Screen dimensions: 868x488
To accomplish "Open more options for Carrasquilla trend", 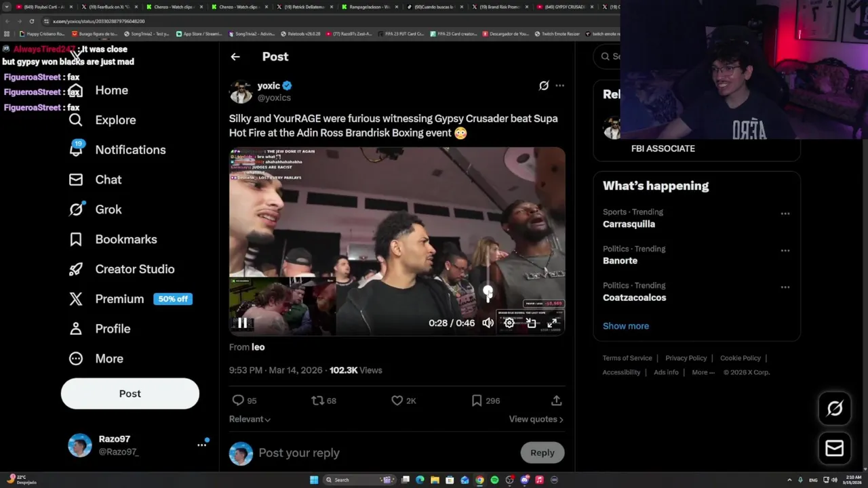I will 785,213.
